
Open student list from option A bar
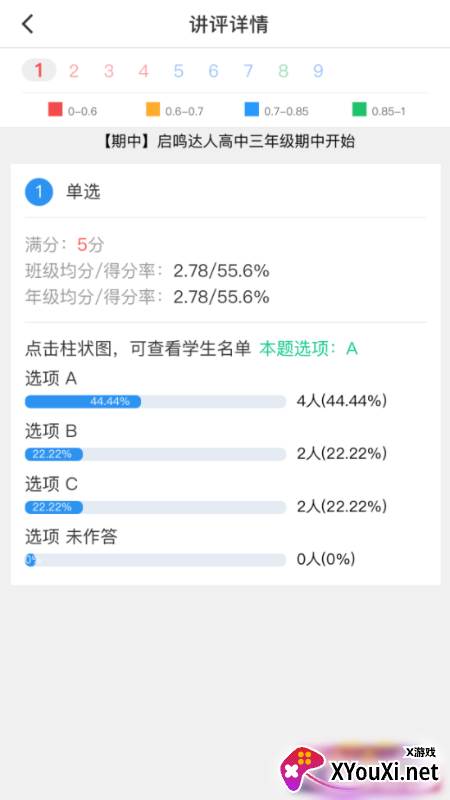click(155, 402)
